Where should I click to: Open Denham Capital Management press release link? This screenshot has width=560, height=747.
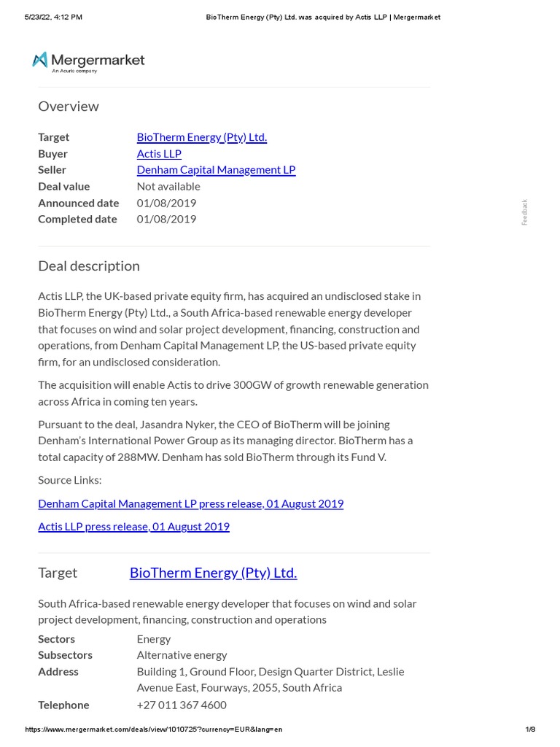click(x=190, y=503)
